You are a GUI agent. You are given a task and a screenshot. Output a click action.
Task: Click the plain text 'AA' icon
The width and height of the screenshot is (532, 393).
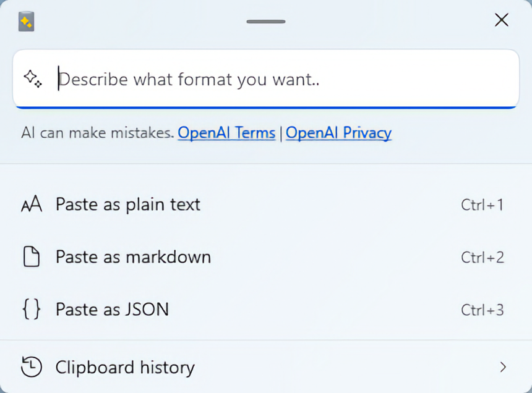coord(32,205)
